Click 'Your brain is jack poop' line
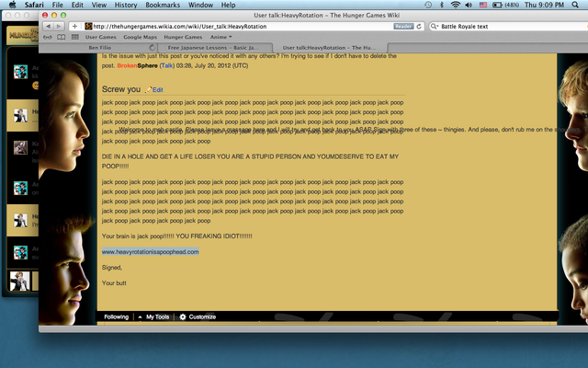 pyautogui.click(x=177, y=236)
